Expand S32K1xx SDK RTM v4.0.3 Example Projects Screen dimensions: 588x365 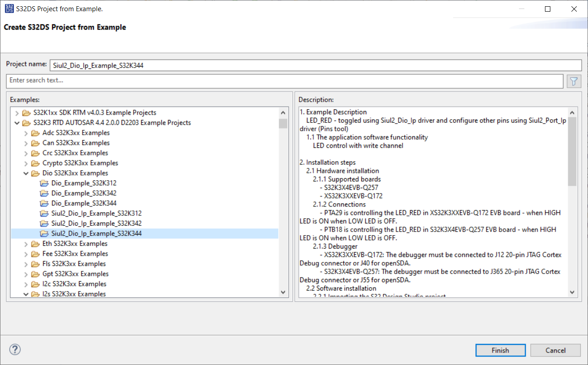17,113
